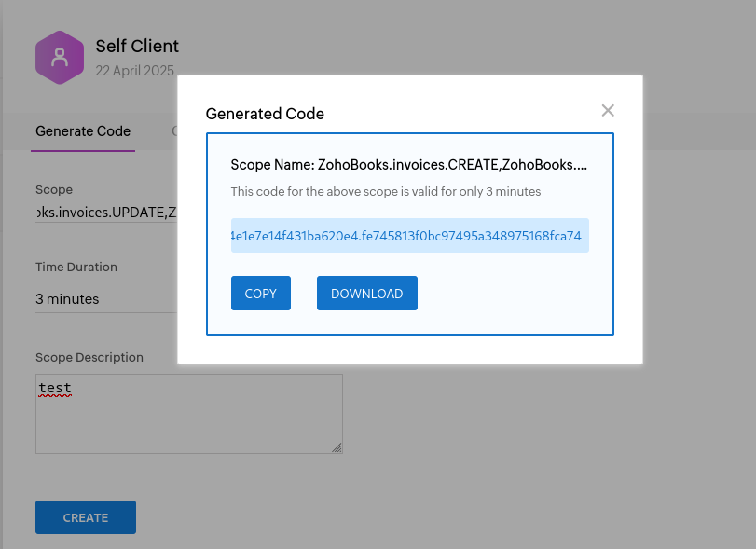
Task: Copy the generated code
Action: click(260, 293)
